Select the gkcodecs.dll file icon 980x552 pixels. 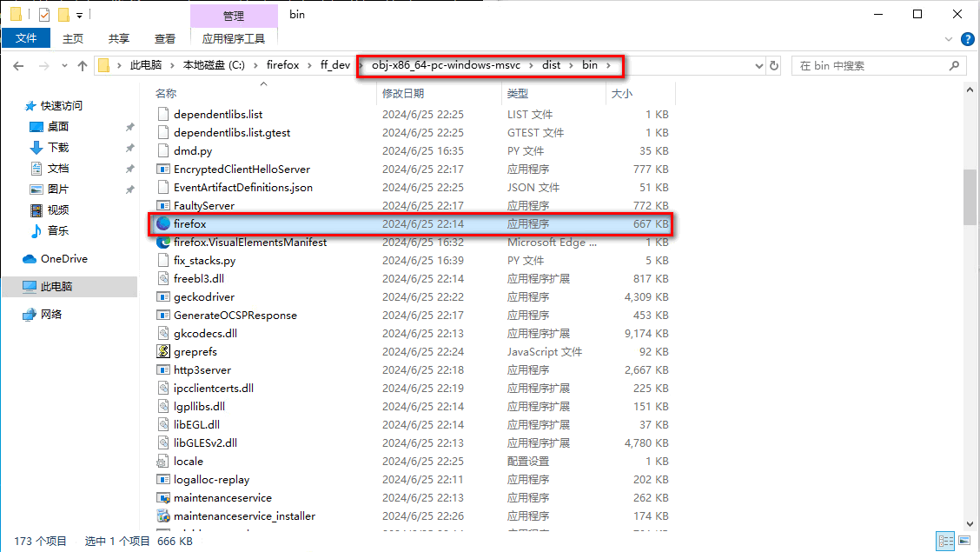pos(163,333)
